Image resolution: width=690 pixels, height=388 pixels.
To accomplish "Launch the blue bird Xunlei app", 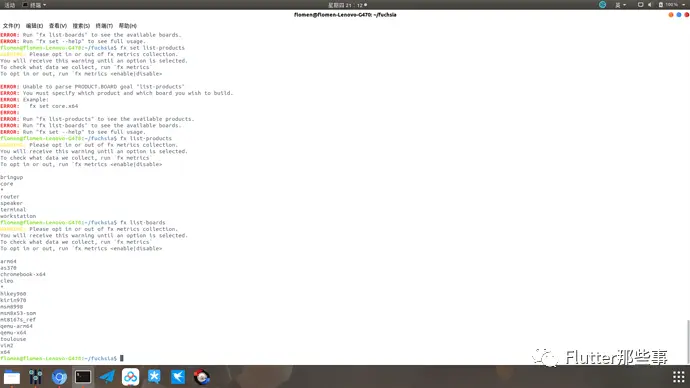I will pos(178,377).
